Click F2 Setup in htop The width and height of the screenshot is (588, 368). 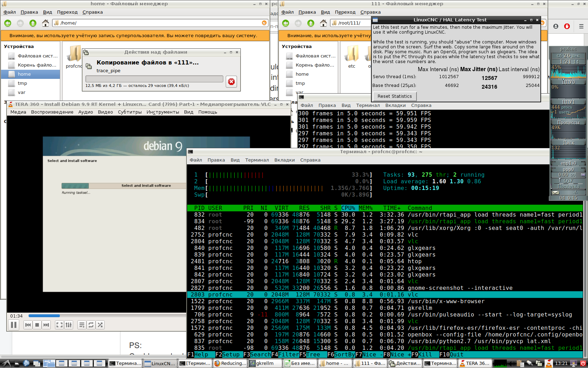227,355
